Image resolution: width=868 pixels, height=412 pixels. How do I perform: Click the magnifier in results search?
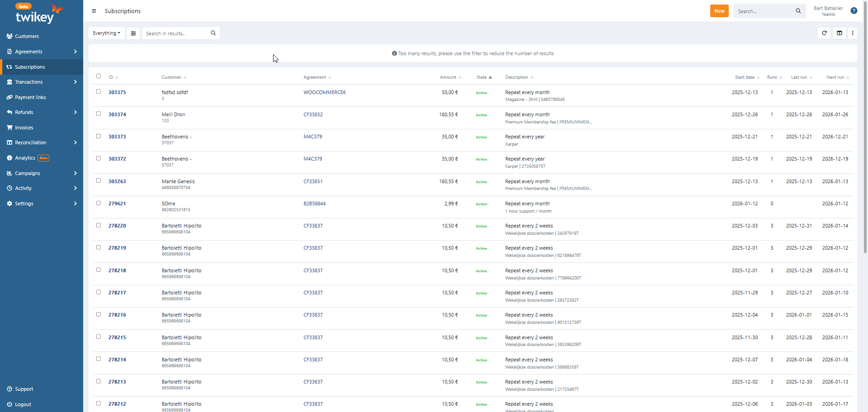click(213, 33)
